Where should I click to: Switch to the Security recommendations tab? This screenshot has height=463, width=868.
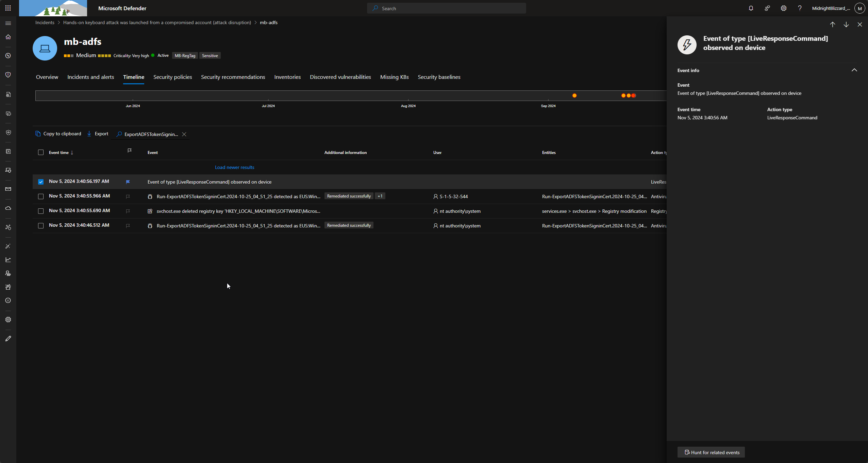tap(233, 77)
